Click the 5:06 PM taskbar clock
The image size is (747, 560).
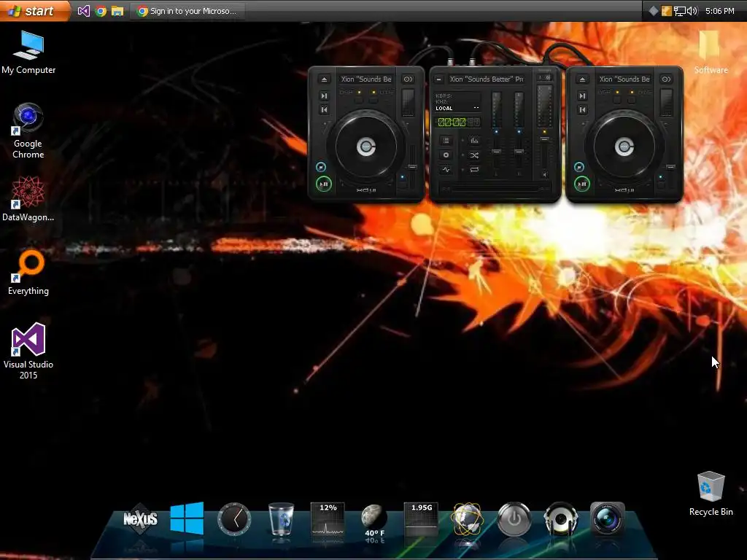(719, 10)
